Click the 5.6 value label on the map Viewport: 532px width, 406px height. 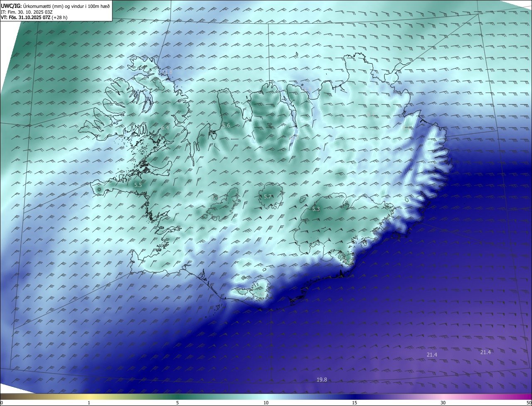(226, 125)
